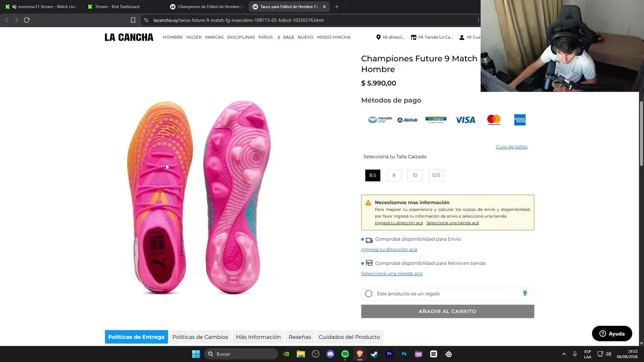Go forward with the browser forward arrow

click(17, 20)
